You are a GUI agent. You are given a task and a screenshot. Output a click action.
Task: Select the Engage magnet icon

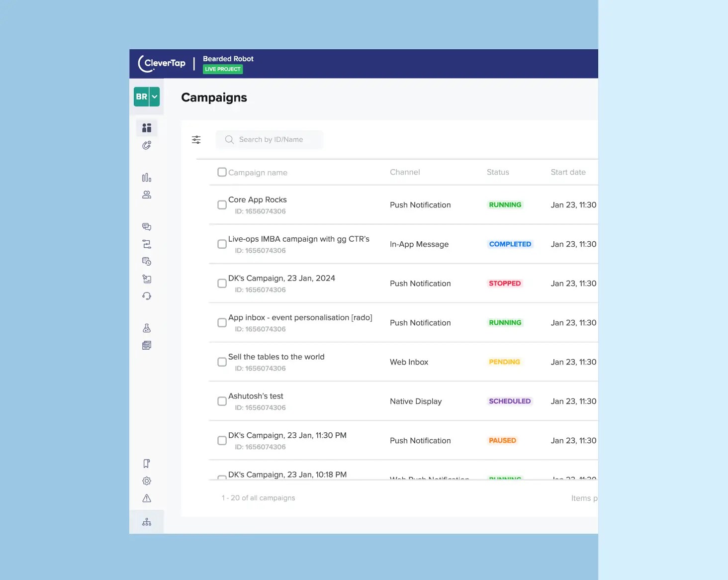(147, 145)
